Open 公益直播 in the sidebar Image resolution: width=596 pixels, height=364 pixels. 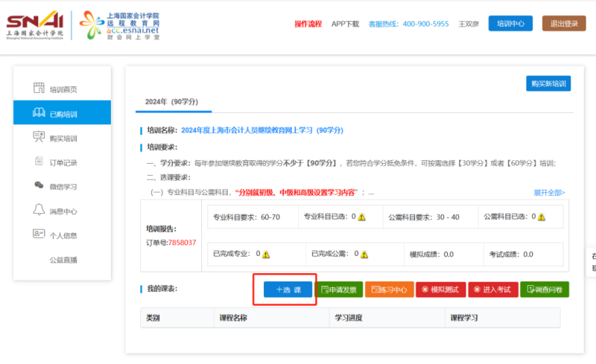(x=63, y=260)
